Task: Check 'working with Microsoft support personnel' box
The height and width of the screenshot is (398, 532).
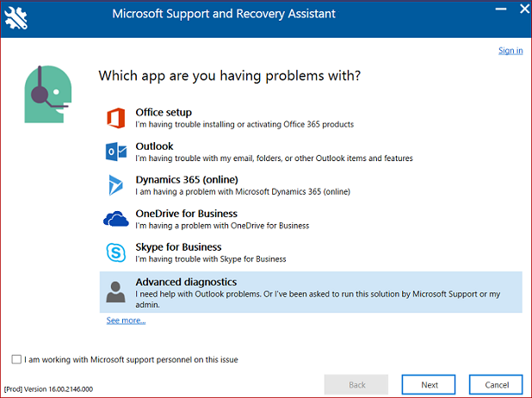Action: click(16, 359)
